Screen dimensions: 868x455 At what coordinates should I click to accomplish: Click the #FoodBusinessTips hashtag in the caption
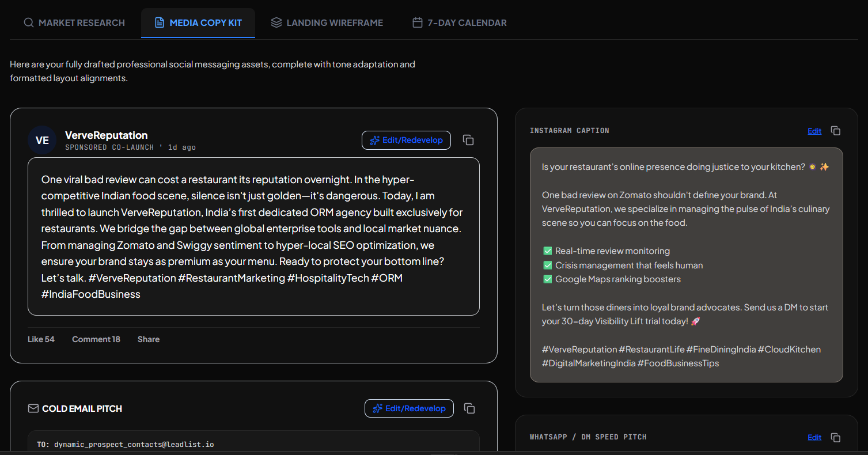coord(678,363)
